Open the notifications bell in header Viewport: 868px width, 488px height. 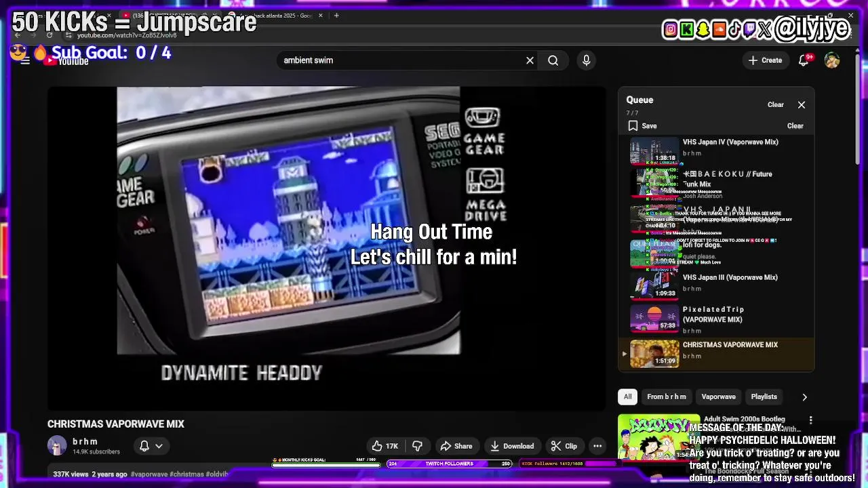coord(804,60)
